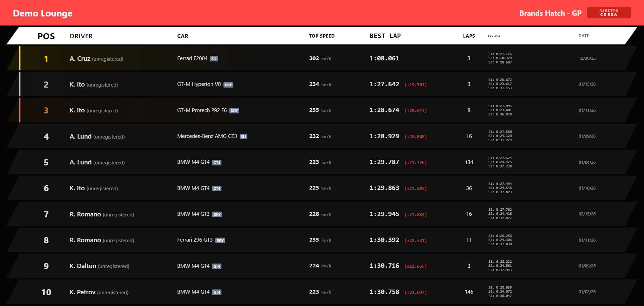Select the DRY badge next to GT-M Hyperion V8
This screenshot has height=306, width=644.
(228, 85)
